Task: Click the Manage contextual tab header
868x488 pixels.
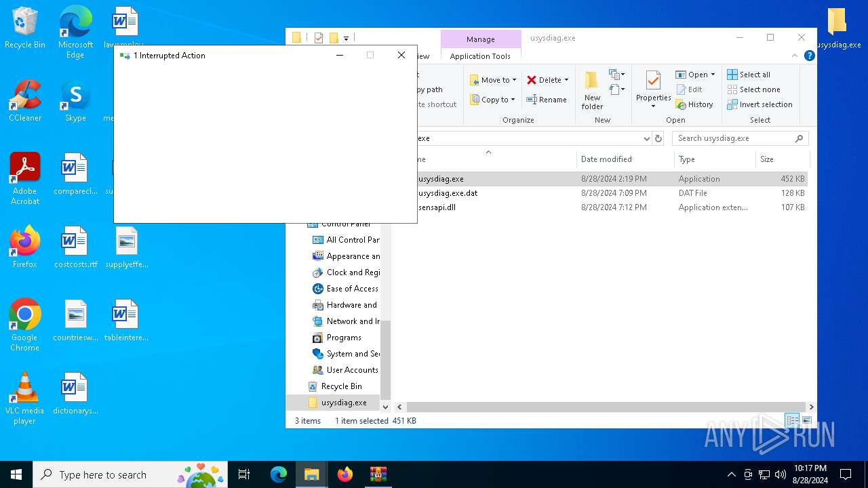Action: (x=481, y=39)
